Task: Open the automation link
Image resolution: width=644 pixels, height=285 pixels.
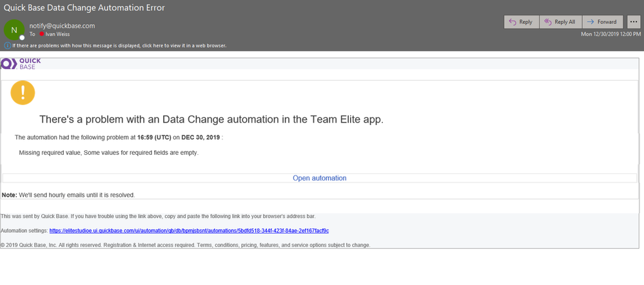Action: point(320,178)
